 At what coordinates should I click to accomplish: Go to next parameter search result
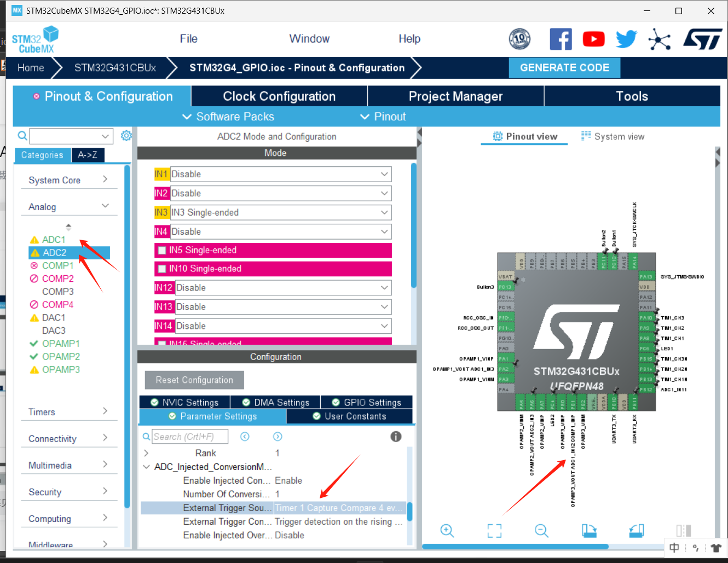click(278, 437)
